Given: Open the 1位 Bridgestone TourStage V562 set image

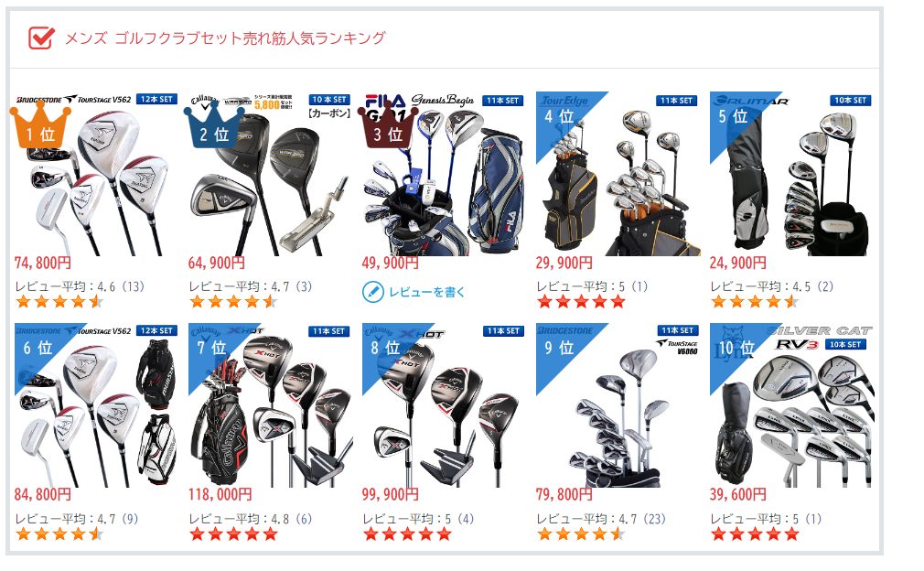Looking at the screenshot, I should pos(96,174).
